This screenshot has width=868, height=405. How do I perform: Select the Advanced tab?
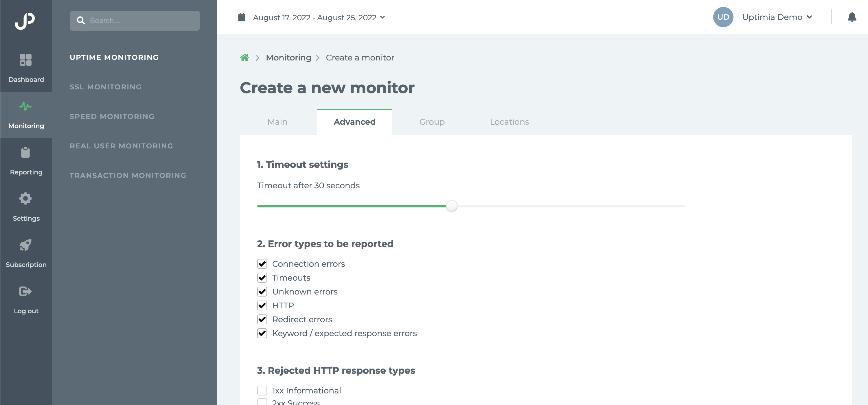click(354, 122)
